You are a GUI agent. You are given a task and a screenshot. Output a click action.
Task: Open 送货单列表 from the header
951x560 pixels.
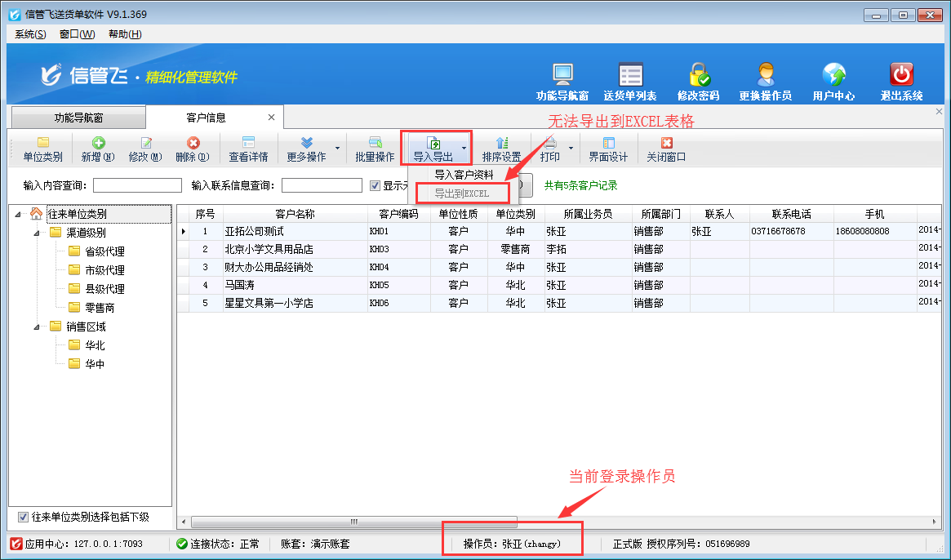pyautogui.click(x=630, y=75)
